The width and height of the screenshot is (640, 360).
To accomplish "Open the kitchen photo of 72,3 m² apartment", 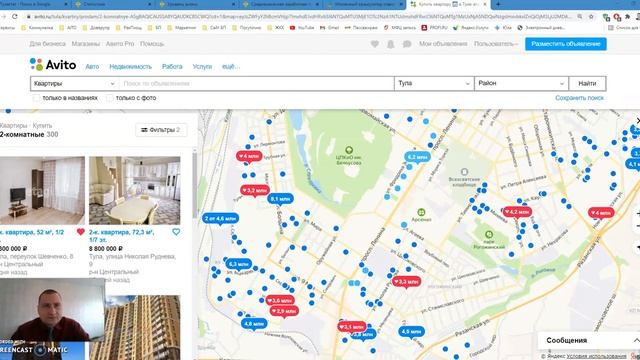I will tap(135, 190).
